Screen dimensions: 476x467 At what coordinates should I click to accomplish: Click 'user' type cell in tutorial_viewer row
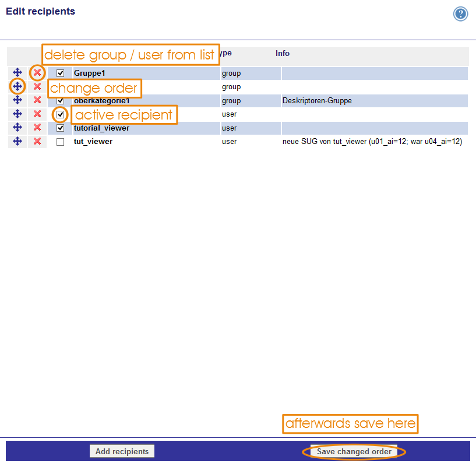click(229, 128)
